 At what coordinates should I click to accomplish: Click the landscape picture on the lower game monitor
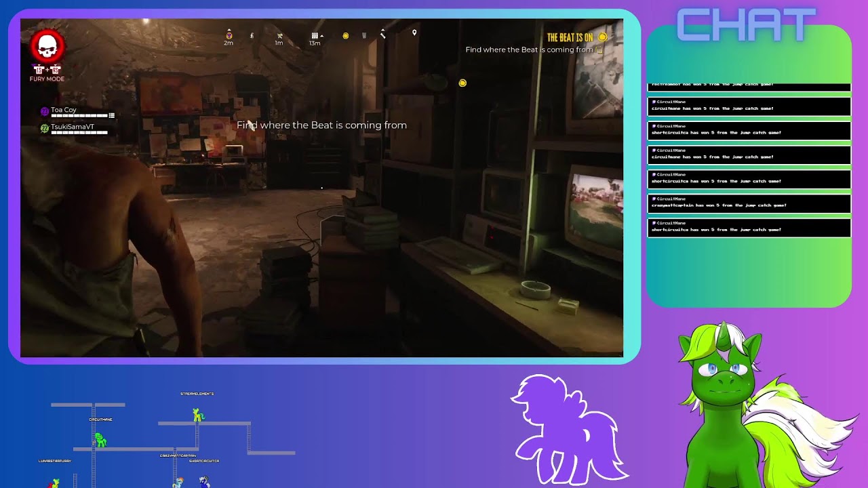click(x=597, y=207)
